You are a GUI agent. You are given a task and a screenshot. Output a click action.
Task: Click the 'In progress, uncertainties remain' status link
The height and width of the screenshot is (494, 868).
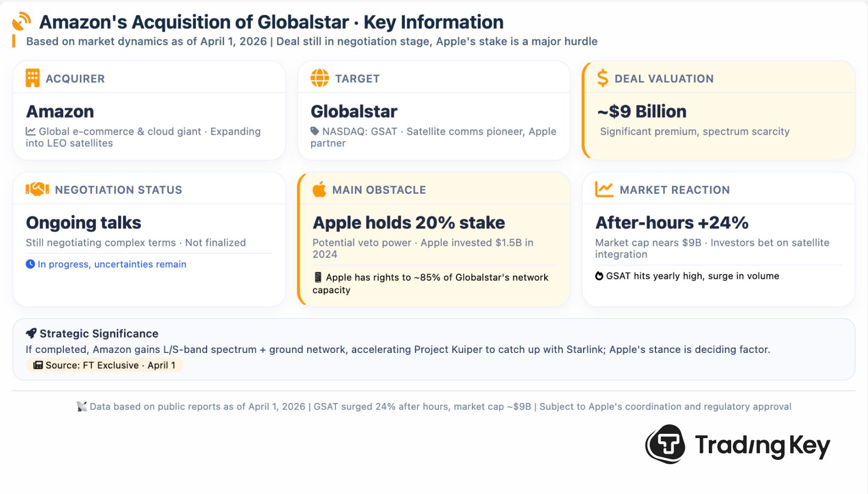[112, 265]
